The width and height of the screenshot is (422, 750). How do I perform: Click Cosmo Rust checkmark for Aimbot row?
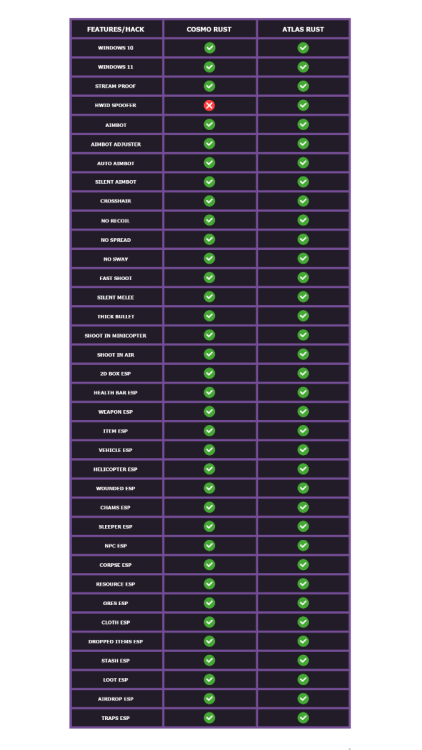click(209, 124)
